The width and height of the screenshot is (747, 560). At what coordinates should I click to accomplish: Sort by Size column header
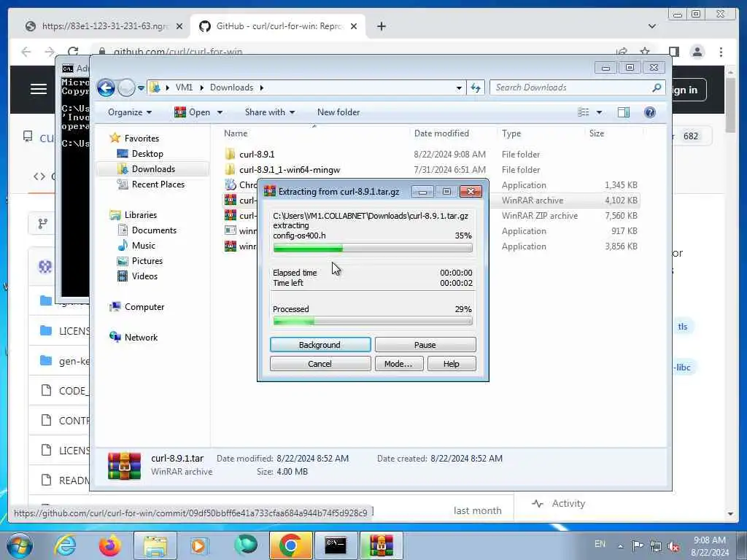[x=613, y=134]
